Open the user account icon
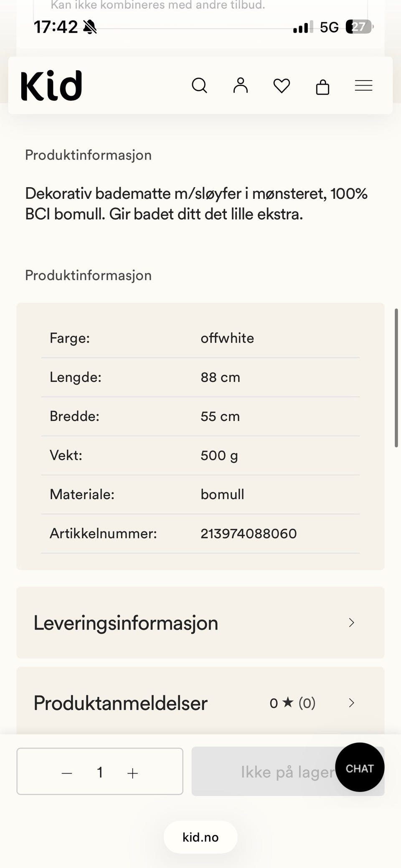Viewport: 401px width, 868px height. [x=241, y=85]
